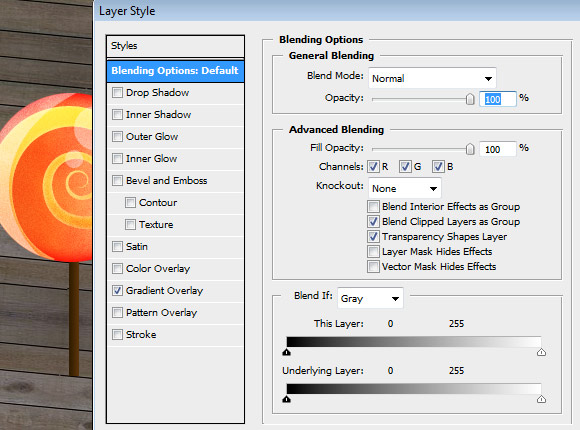This screenshot has width=580, height=430.
Task: Open the Blend Mode dropdown
Action: (x=432, y=78)
